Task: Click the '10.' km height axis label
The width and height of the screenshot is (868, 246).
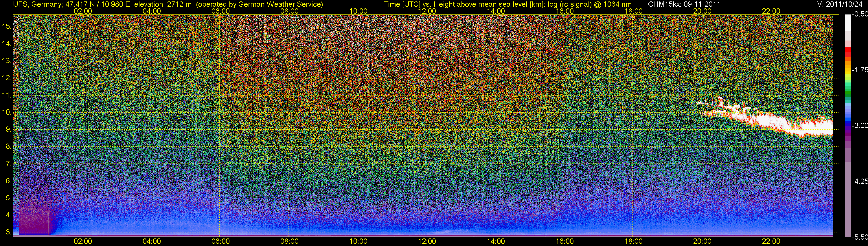Action: [7, 112]
